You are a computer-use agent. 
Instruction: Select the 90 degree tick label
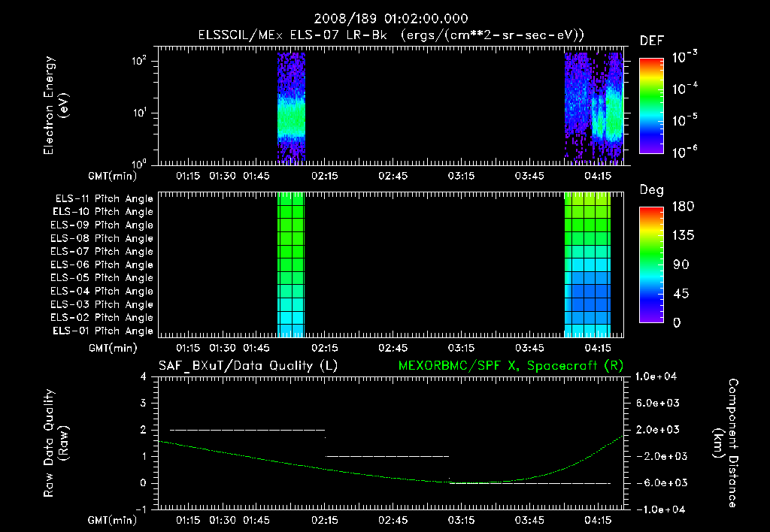tap(681, 265)
